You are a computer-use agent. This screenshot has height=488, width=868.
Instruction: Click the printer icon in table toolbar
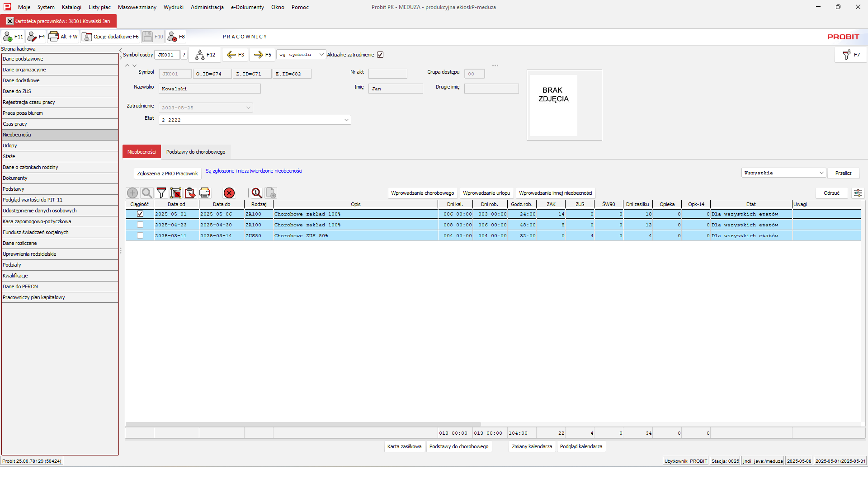[x=205, y=193]
